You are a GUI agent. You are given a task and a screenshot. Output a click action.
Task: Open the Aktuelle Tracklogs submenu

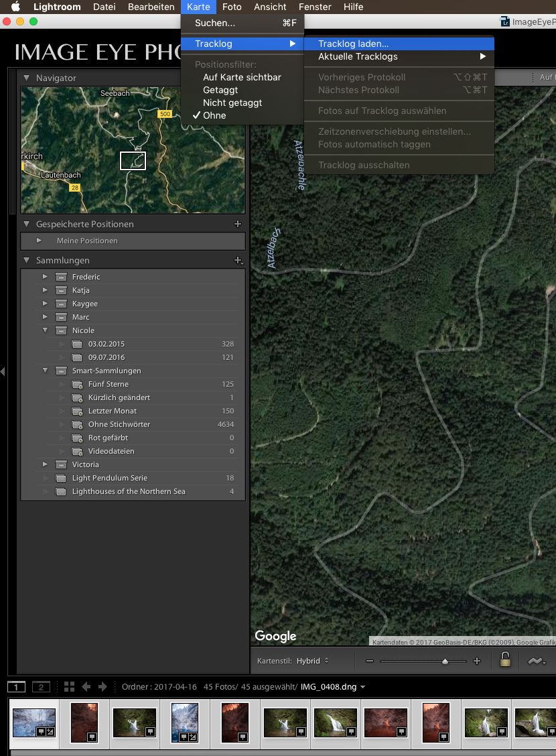pos(399,56)
